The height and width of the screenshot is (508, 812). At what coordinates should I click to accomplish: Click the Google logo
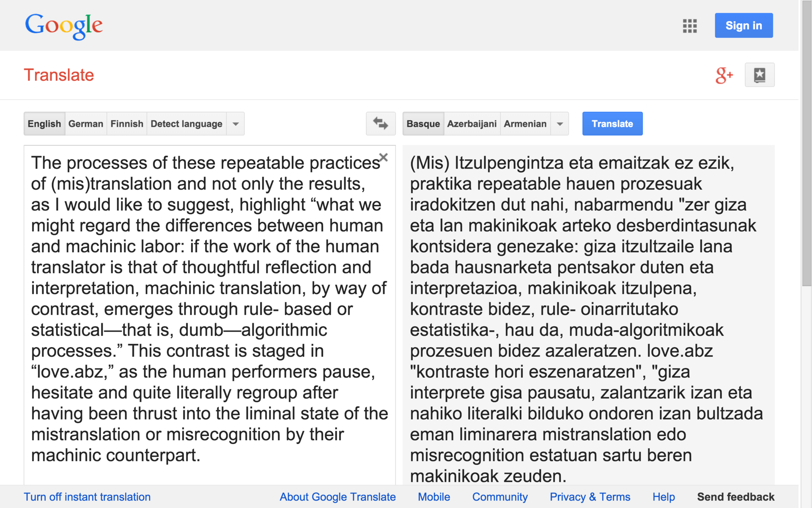coord(64,26)
